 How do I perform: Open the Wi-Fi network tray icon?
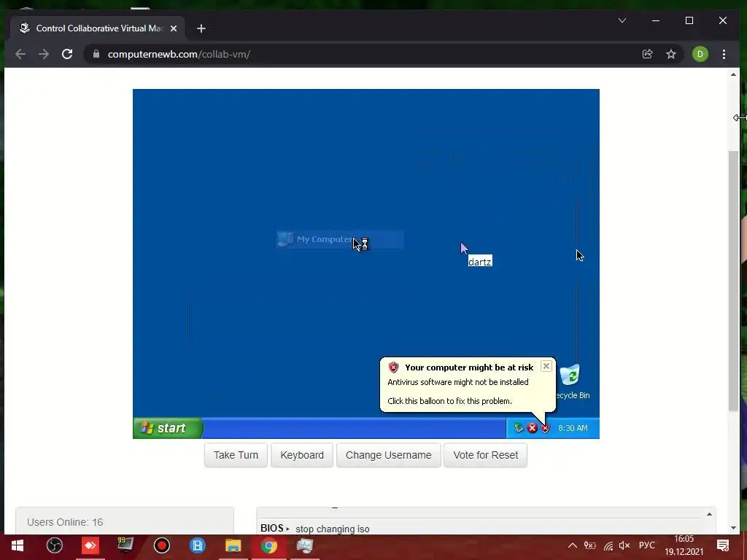coord(608,545)
